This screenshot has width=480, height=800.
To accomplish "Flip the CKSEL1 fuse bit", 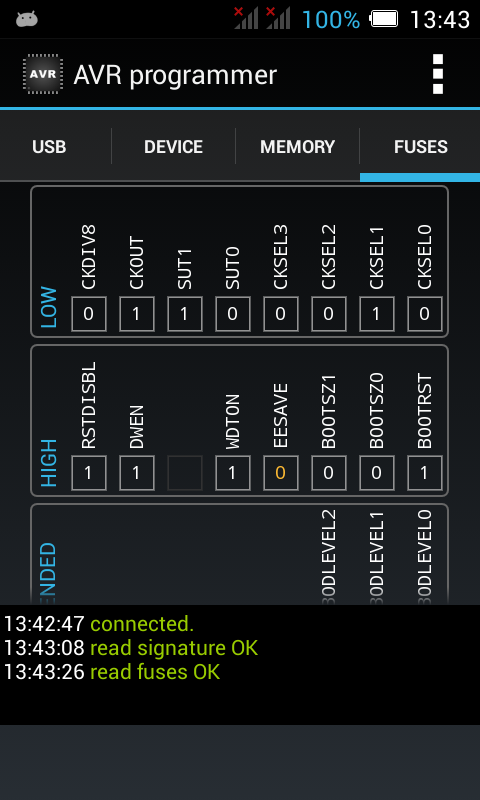I will click(376, 314).
